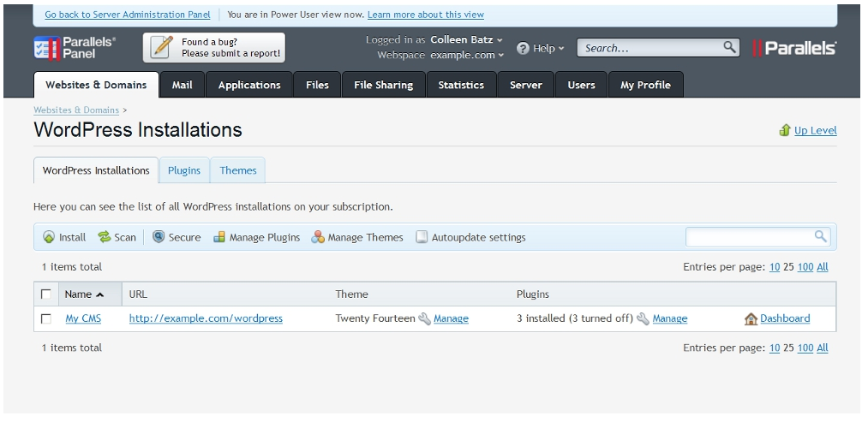
Task: Check the My CMS row checkbox
Action: point(46,318)
